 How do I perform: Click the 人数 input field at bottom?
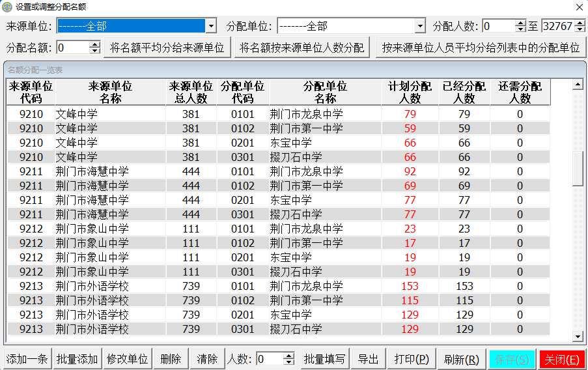pyautogui.click(x=270, y=359)
